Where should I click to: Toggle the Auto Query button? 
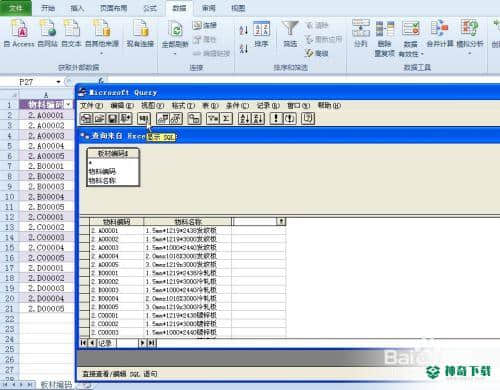tap(289, 118)
